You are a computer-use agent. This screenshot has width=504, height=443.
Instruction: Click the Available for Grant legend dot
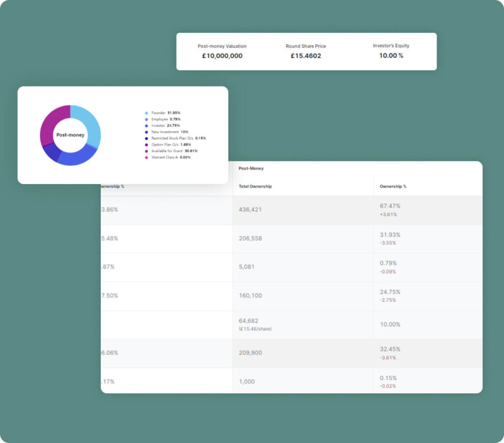coord(146,151)
